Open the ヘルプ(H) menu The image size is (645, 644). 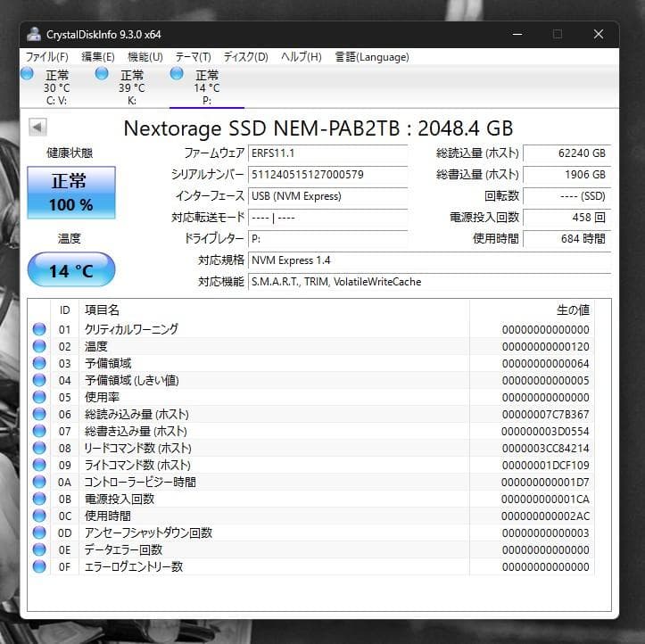[x=302, y=57]
